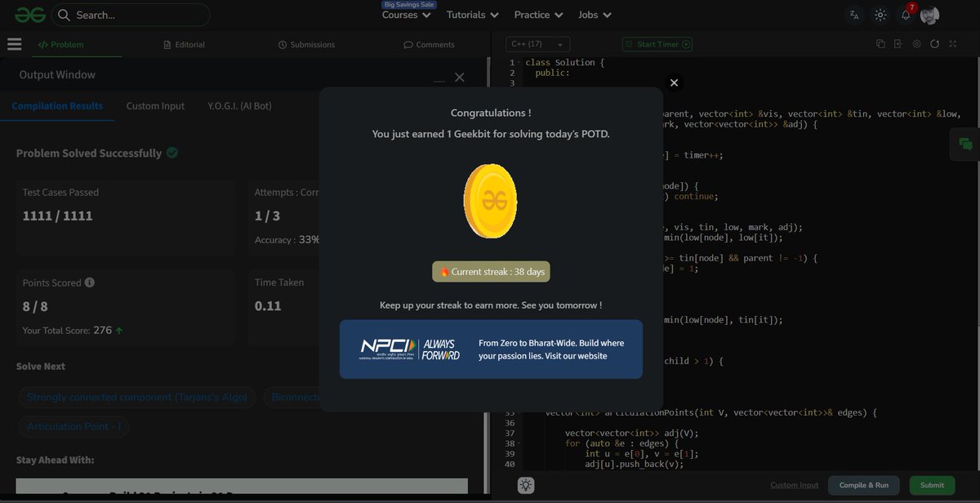Switch to the Comments tab

[429, 44]
